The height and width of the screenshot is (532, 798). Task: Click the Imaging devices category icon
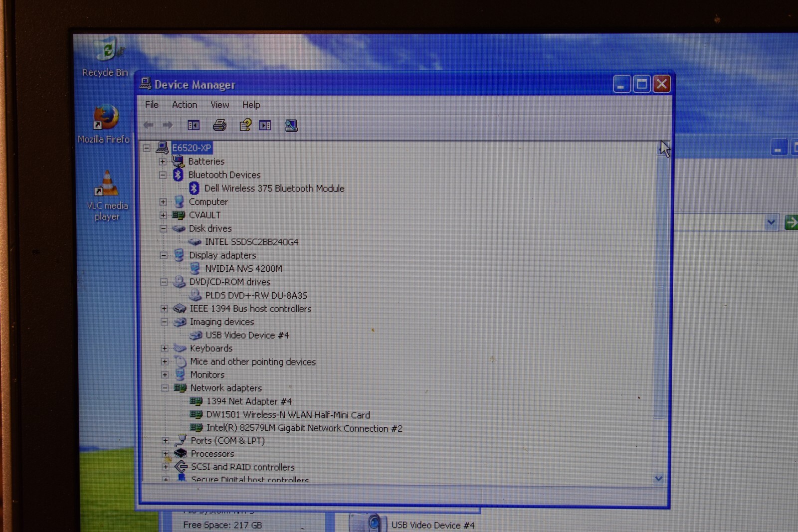tap(180, 322)
